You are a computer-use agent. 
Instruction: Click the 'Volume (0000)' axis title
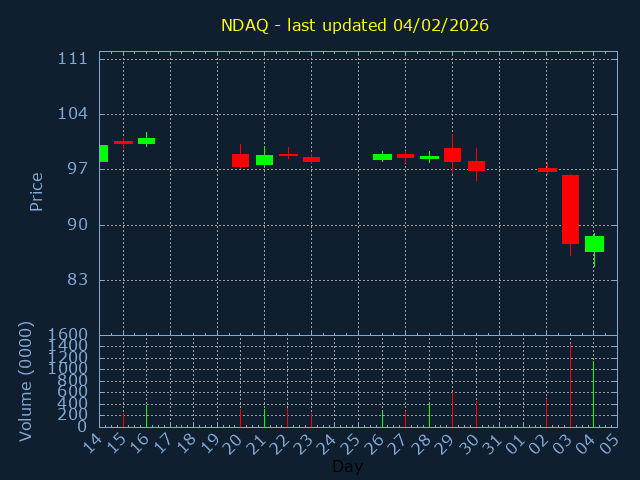point(25,381)
